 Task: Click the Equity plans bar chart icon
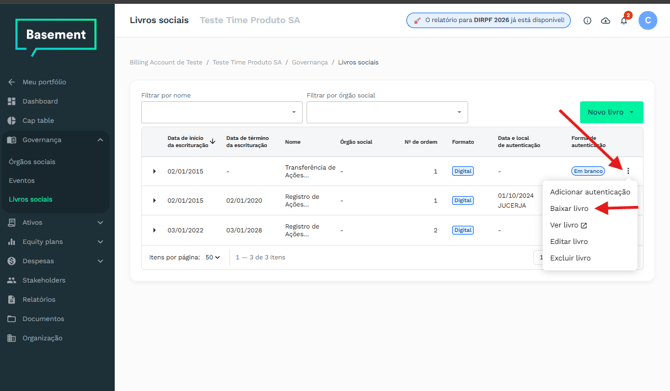tap(12, 242)
